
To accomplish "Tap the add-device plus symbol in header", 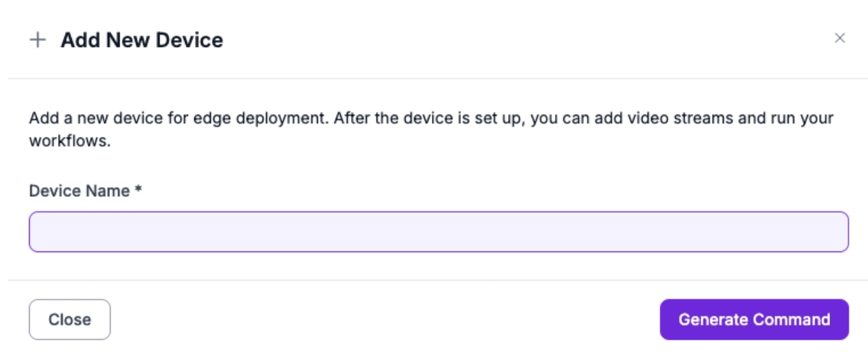I will (x=37, y=40).
